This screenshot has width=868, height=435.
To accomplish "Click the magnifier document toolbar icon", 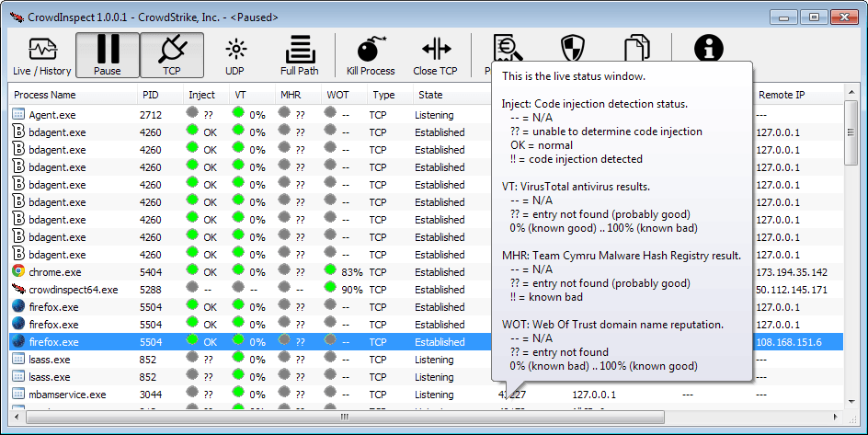I will pos(505,48).
